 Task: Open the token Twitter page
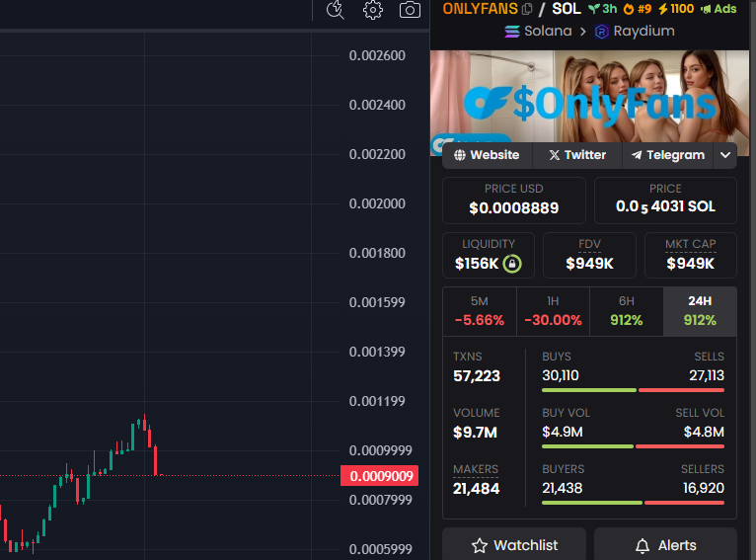(x=577, y=155)
